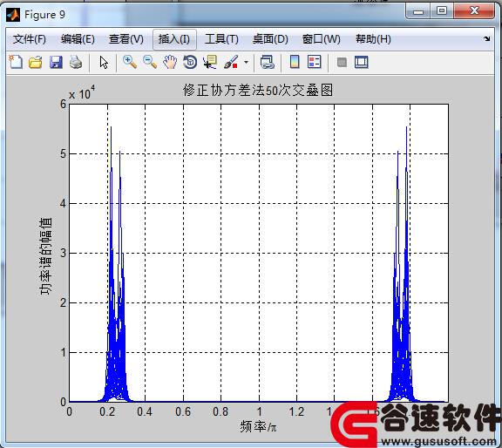The height and width of the screenshot is (448, 502).
Task: Dock the figure using corner arrow
Action: coord(486,38)
